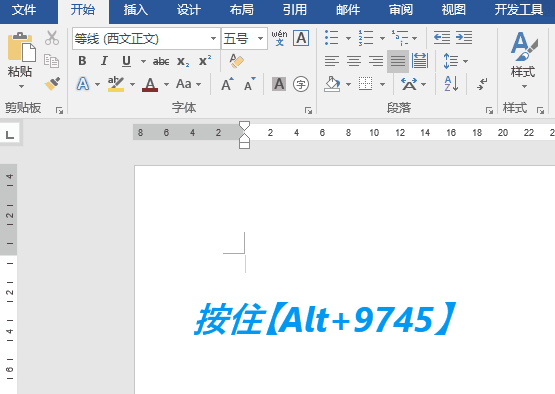Open Change Case Aa menu
This screenshot has width=555, height=394.
[184, 84]
